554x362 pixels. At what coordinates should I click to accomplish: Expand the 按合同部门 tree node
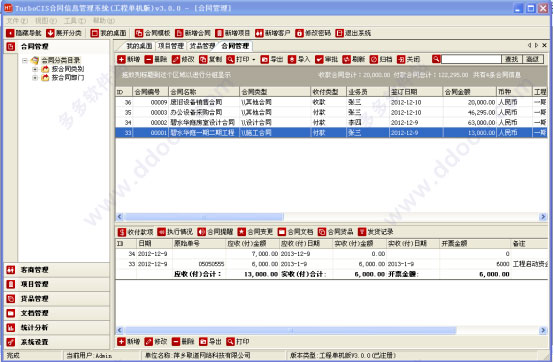point(35,78)
